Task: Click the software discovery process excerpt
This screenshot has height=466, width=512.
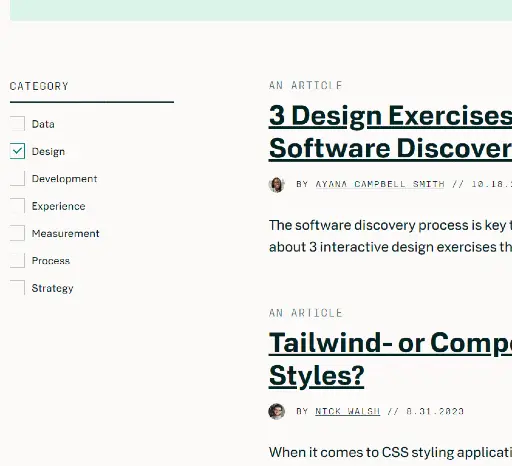Action: (390, 236)
